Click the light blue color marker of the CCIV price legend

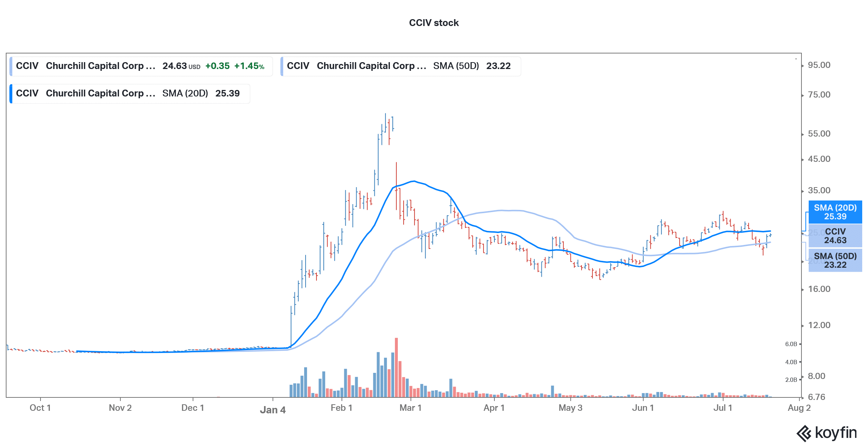pos(11,66)
